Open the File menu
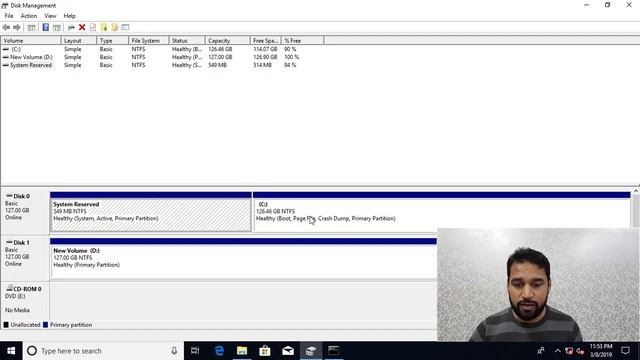640x360 pixels. [9, 16]
